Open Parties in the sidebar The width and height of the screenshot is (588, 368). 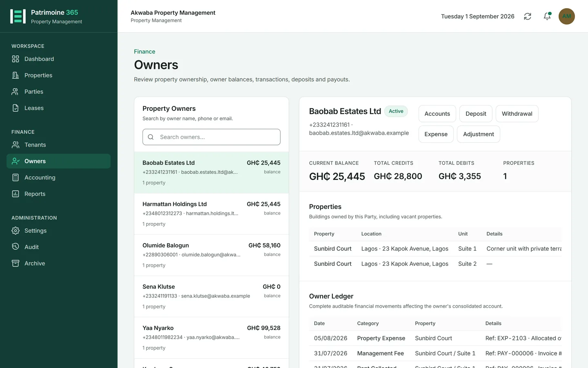58,92
